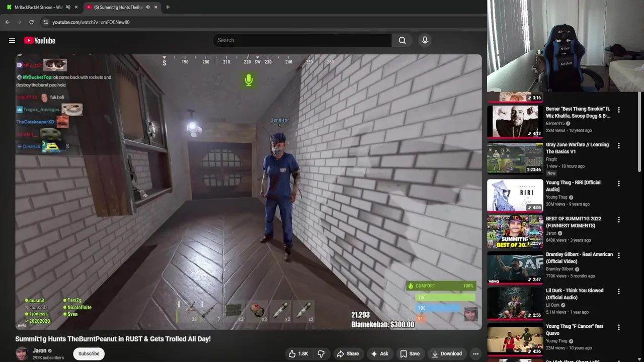This screenshot has width=644, height=362.
Task: Open site information icon in address bar
Action: click(x=45, y=22)
